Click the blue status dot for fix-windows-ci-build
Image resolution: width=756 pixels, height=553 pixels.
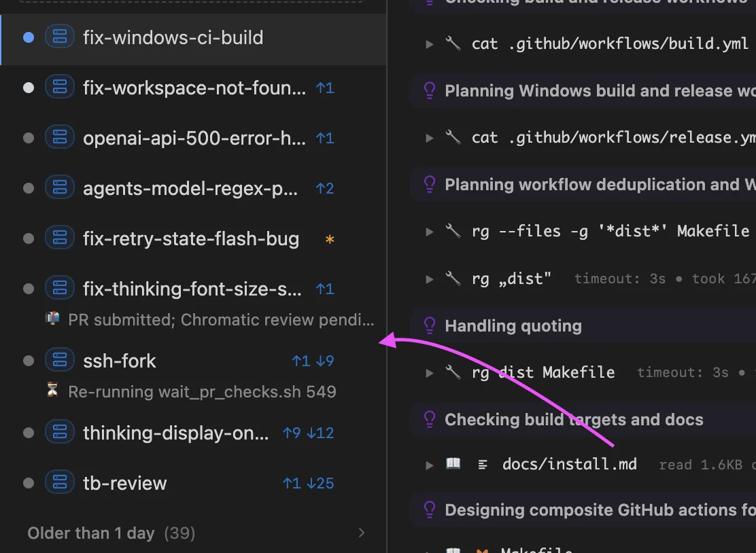(29, 37)
